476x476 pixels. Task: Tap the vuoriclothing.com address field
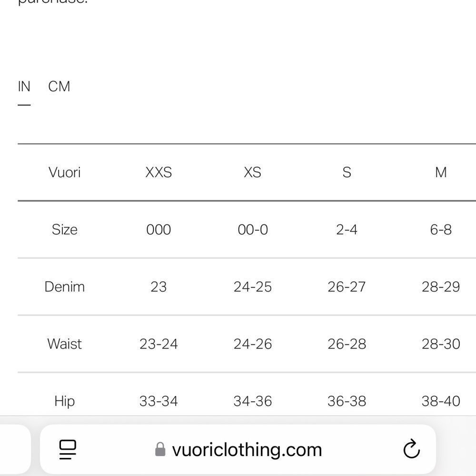[238, 449]
